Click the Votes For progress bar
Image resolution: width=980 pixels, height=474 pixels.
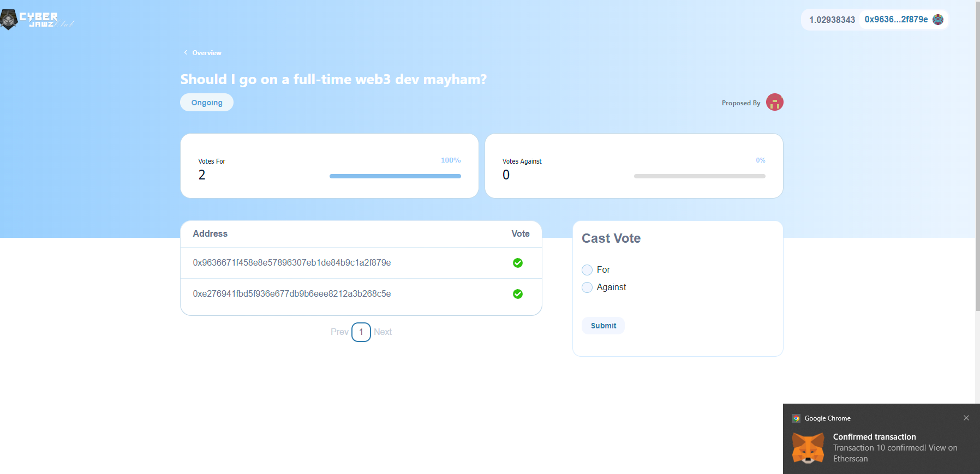point(395,176)
